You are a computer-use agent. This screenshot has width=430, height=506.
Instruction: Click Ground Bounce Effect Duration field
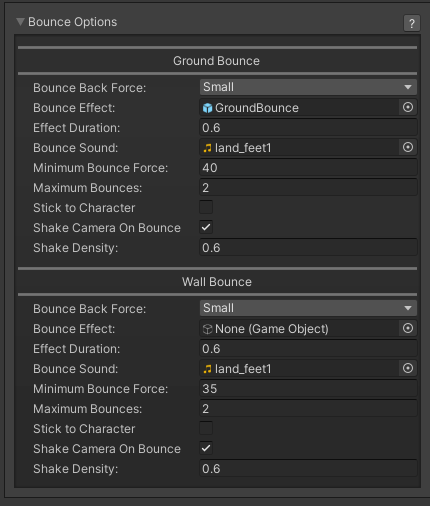click(x=308, y=128)
